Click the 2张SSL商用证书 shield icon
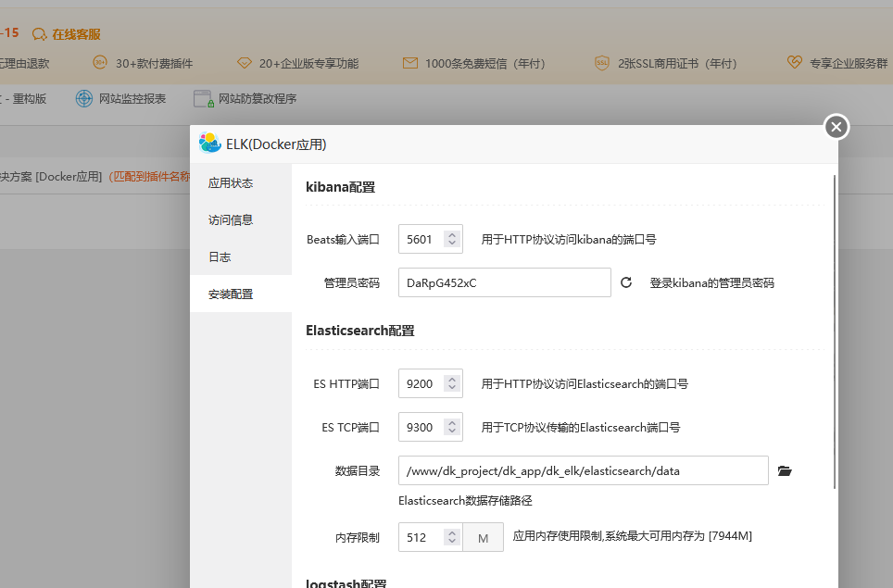Screen dimensions: 893x588 tap(602, 63)
